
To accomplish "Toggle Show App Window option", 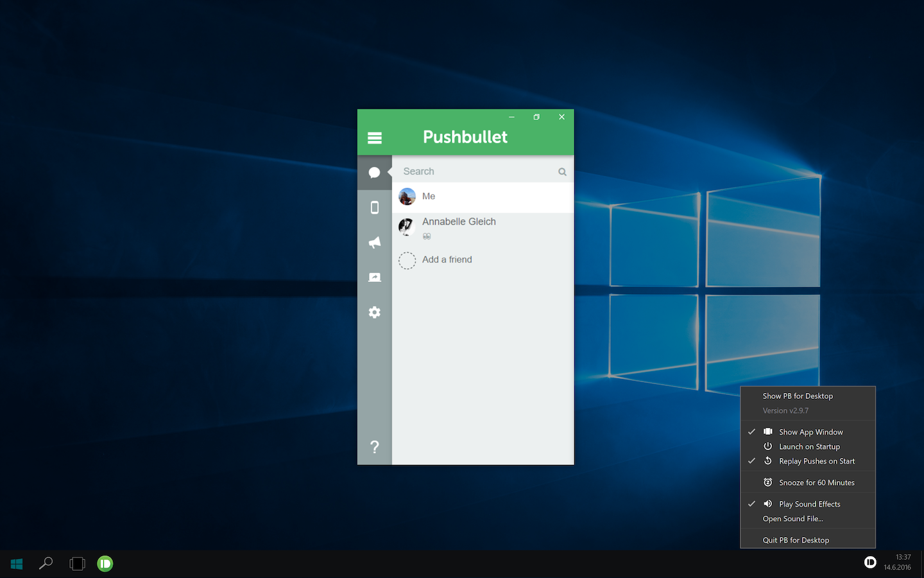I will [x=808, y=432].
